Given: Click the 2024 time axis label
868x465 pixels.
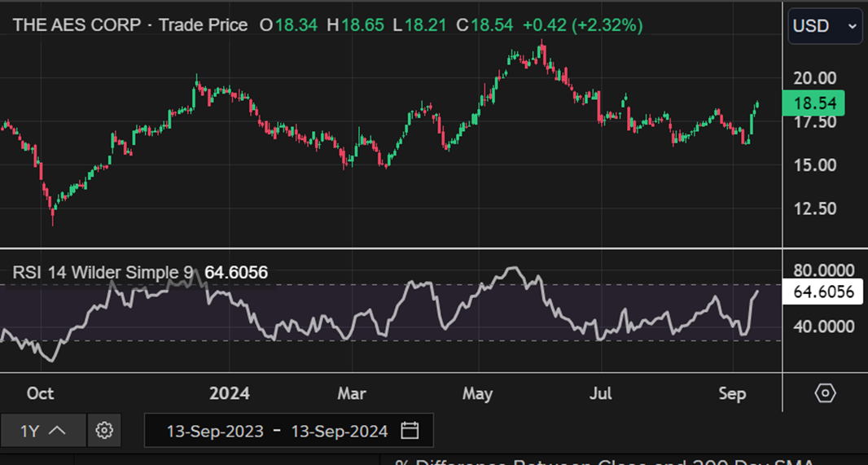Looking at the screenshot, I should pos(229,393).
